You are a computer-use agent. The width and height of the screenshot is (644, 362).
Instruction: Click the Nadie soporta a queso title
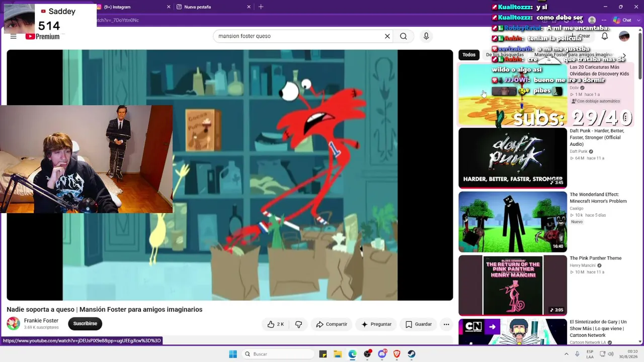click(x=105, y=310)
